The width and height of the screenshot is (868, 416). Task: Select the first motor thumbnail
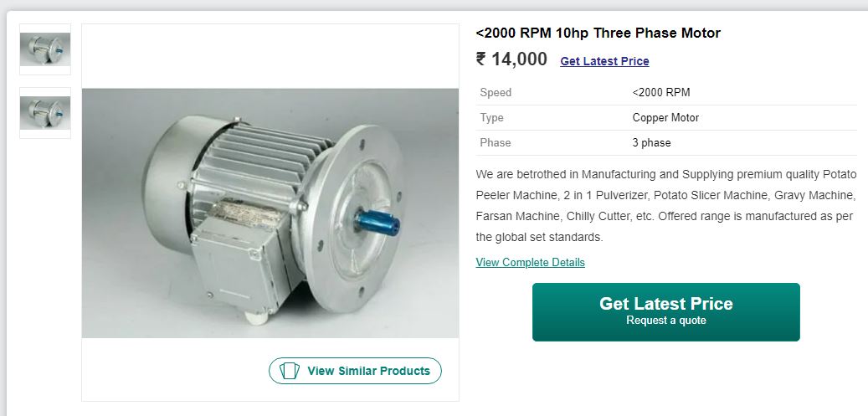coord(45,49)
